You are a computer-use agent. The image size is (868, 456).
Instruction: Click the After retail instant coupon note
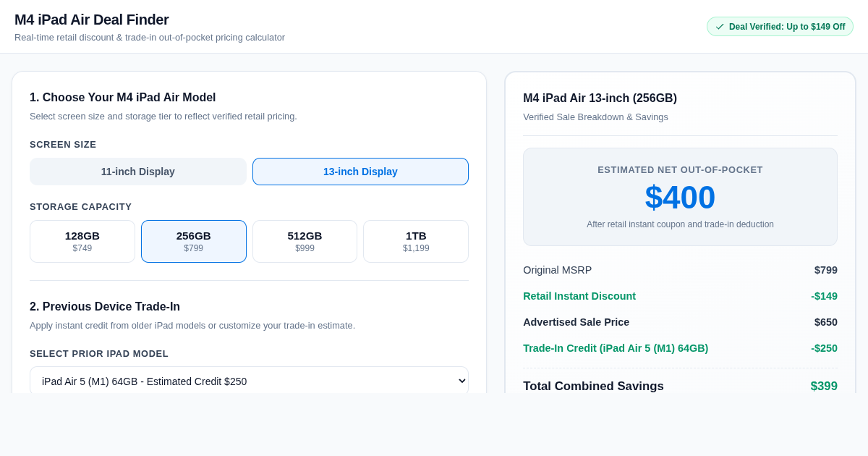coord(680,224)
